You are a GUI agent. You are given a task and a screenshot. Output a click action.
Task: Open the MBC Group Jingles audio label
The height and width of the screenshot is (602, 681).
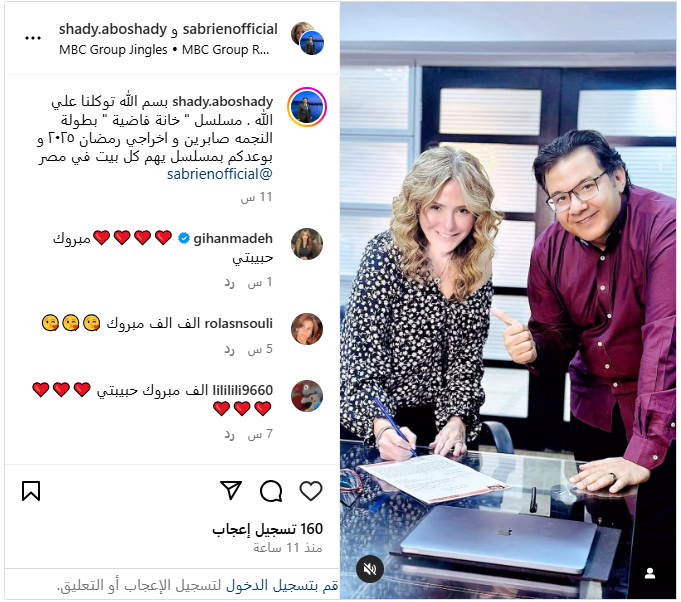click(113, 50)
